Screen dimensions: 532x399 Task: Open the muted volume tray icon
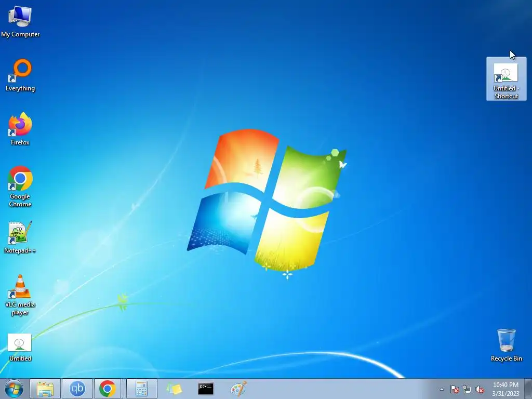(x=480, y=389)
